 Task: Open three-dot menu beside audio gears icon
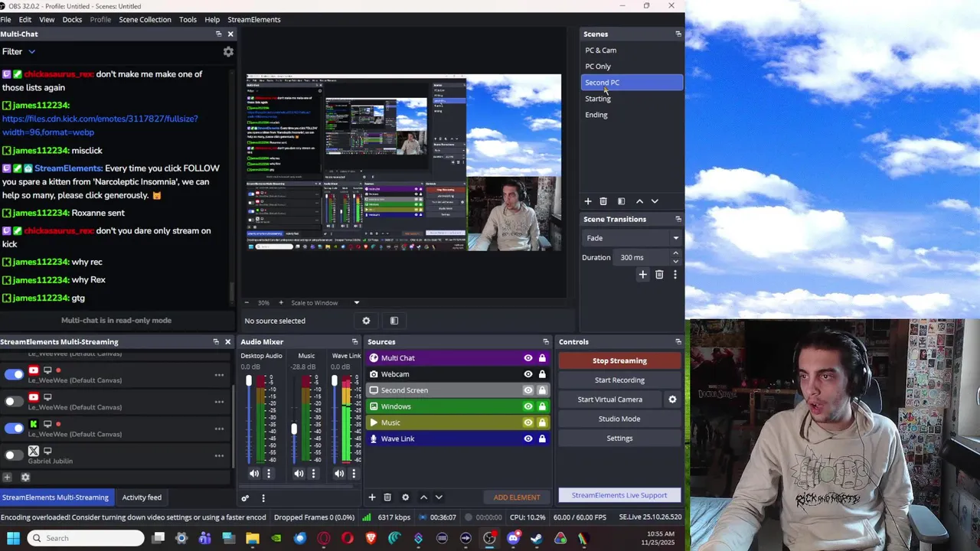pyautogui.click(x=263, y=498)
